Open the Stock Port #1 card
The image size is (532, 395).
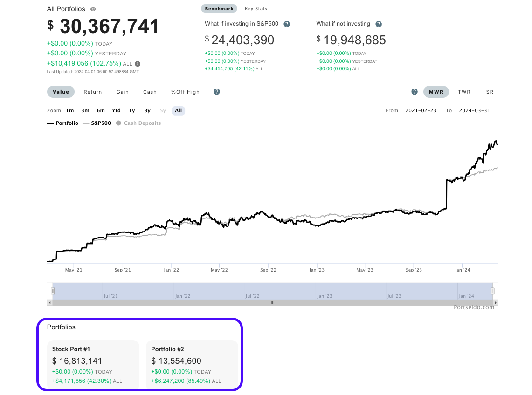click(x=93, y=364)
